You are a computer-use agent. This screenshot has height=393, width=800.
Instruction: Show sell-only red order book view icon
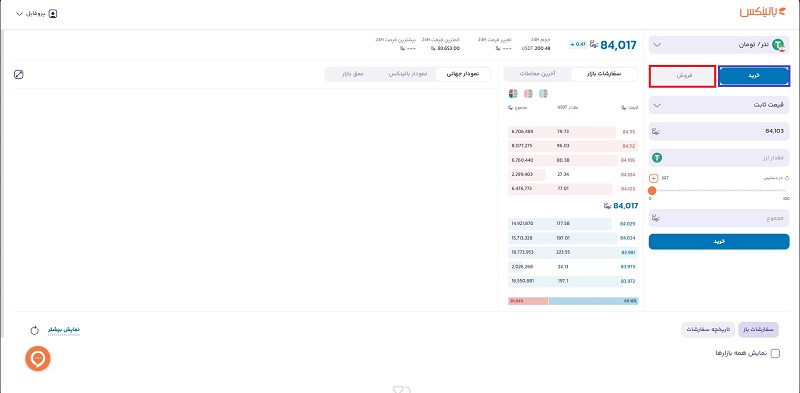[529, 93]
